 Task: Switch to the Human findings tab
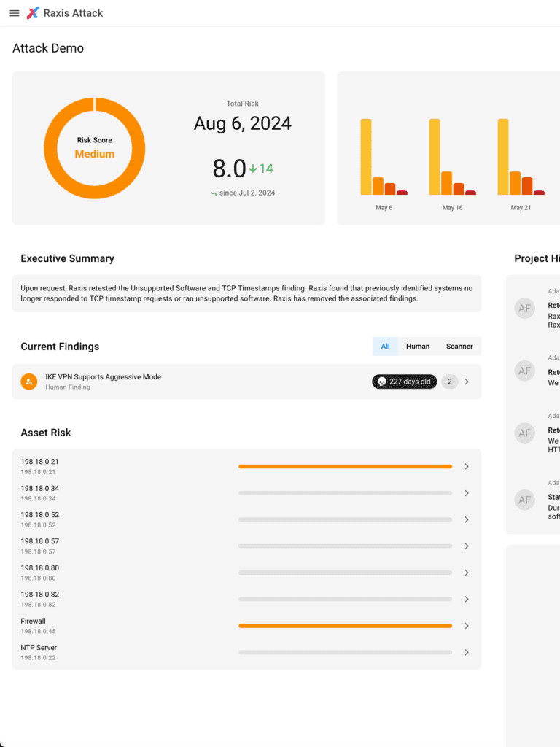click(x=418, y=347)
